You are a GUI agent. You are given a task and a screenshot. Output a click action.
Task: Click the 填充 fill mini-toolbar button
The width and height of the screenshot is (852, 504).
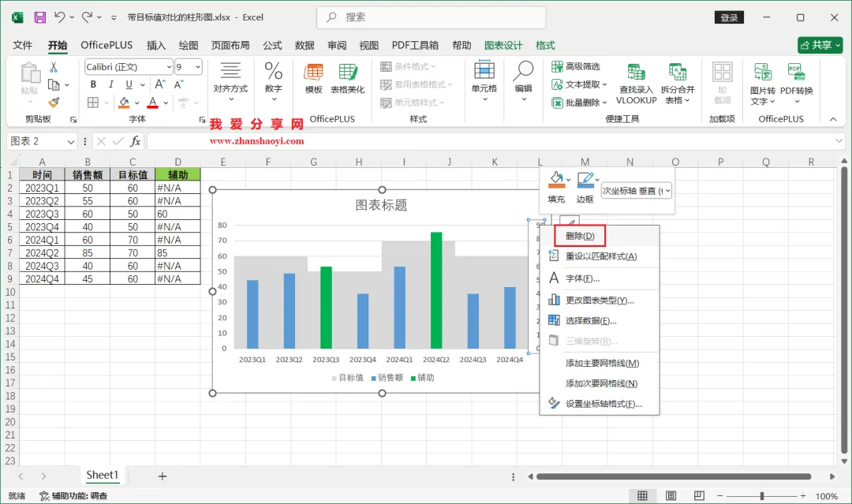556,188
